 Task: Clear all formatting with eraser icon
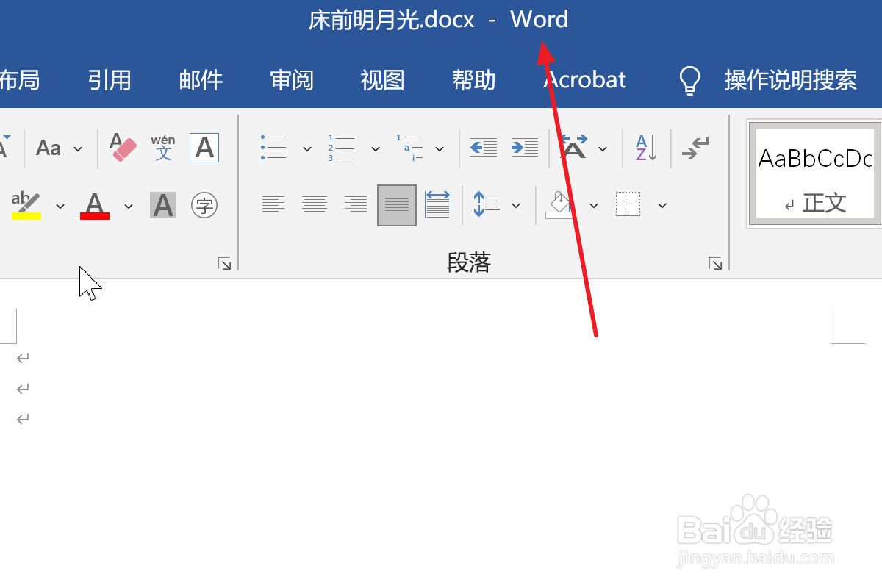coord(123,147)
